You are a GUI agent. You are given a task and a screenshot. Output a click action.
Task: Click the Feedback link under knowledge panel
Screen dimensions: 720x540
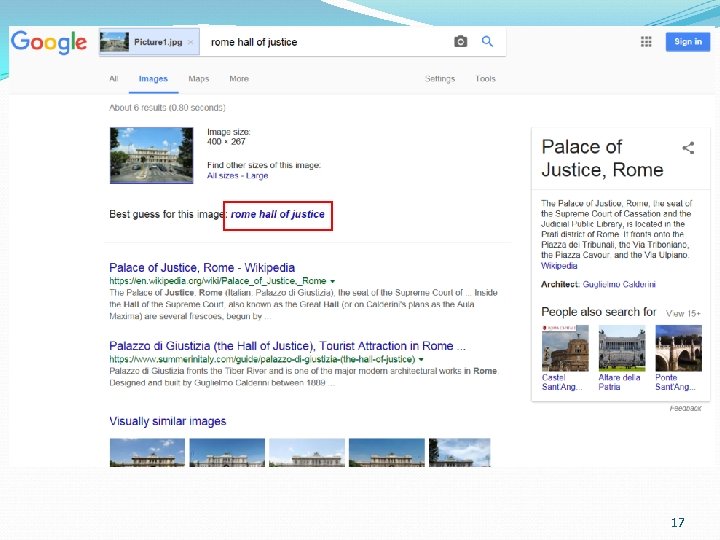pyautogui.click(x=685, y=408)
